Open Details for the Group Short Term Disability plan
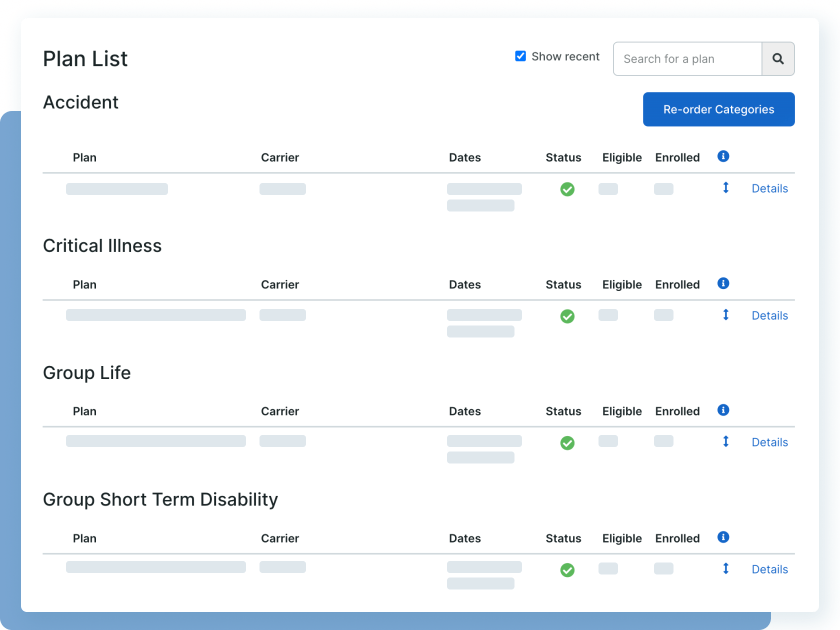 click(769, 569)
